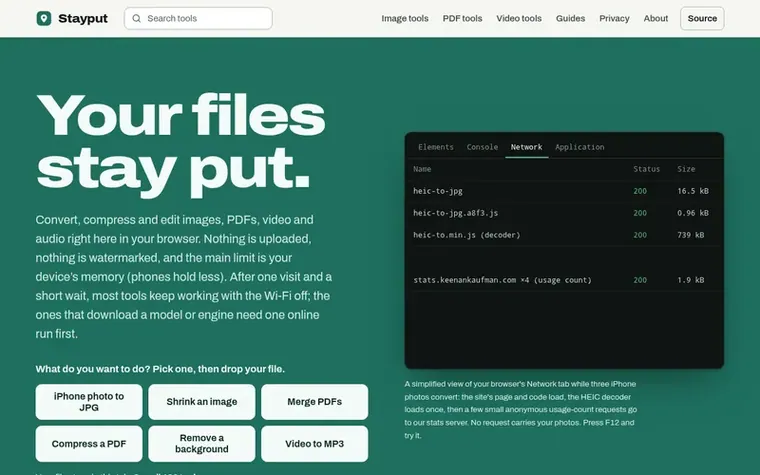Open the PDF tools menu

coord(462,18)
